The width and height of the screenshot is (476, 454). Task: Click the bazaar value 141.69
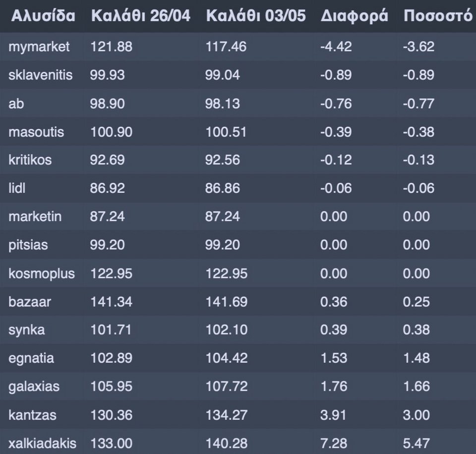(x=227, y=302)
